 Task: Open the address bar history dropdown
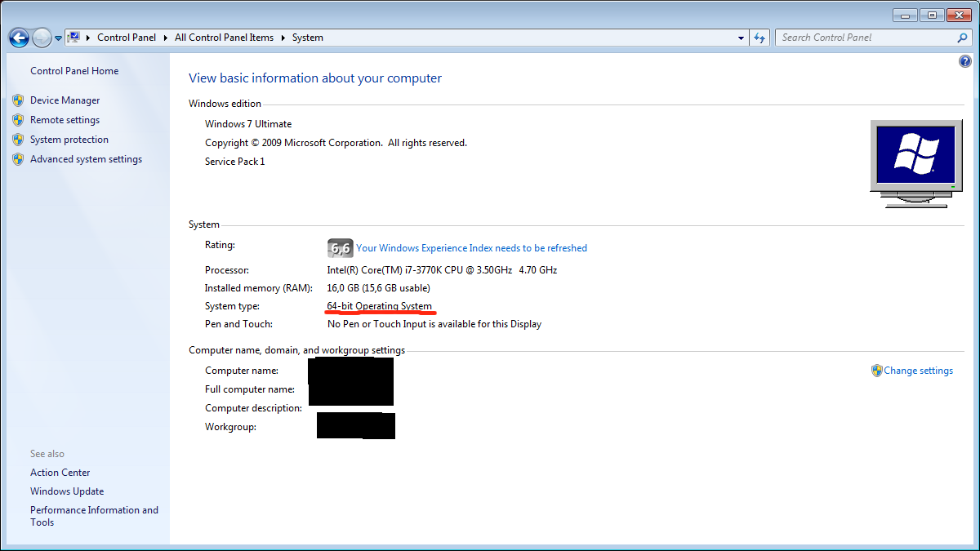point(741,38)
